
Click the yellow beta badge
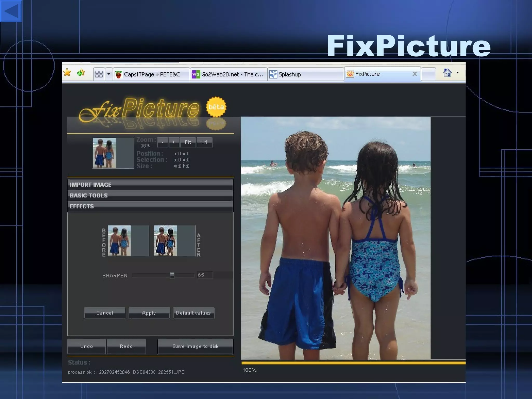[216, 107]
